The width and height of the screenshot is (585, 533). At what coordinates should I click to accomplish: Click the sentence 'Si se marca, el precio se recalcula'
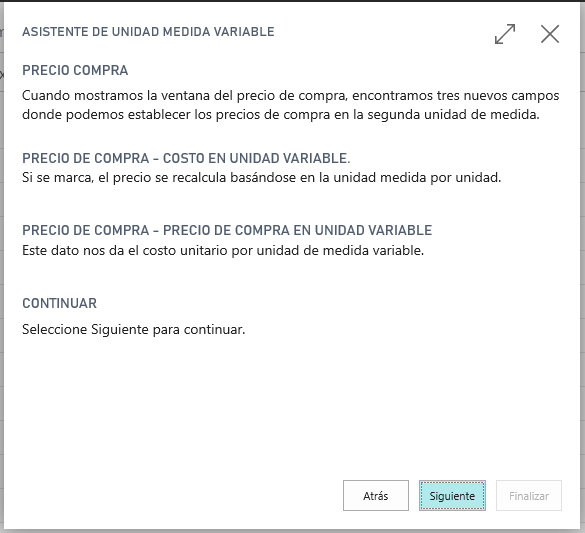(x=262, y=178)
